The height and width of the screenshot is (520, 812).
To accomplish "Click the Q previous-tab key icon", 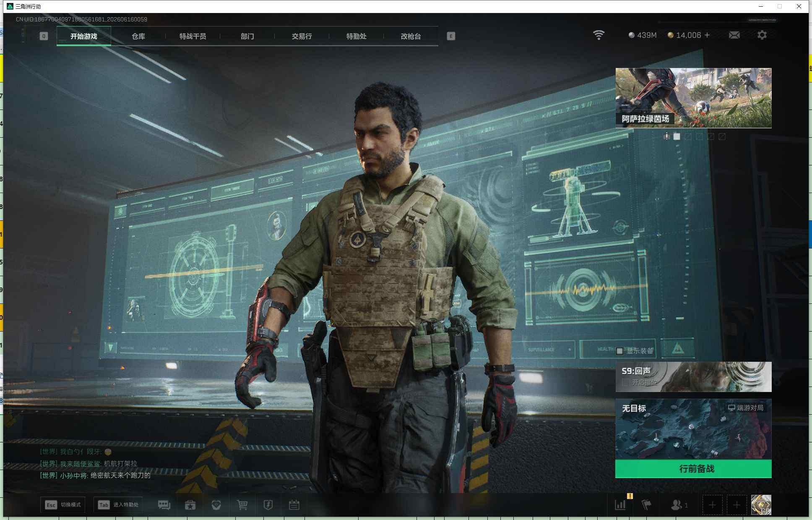I will click(x=44, y=36).
